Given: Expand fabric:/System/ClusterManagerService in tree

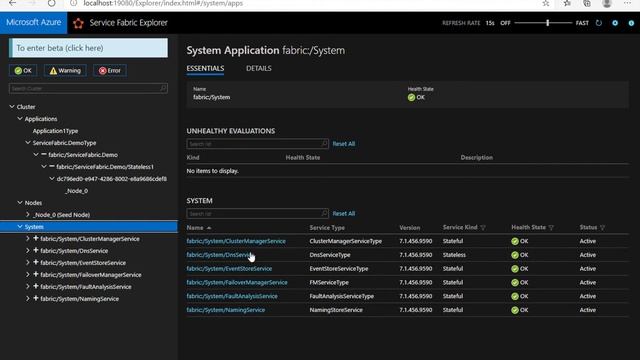Looking at the screenshot, I should point(28,239).
